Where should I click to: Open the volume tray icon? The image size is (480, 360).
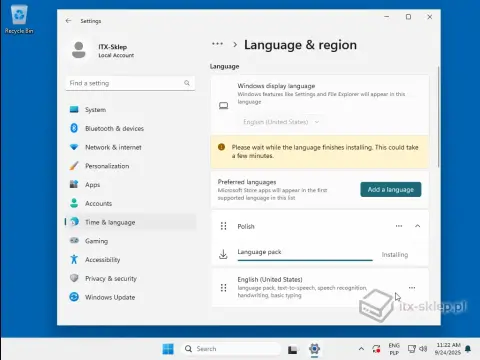click(423, 349)
